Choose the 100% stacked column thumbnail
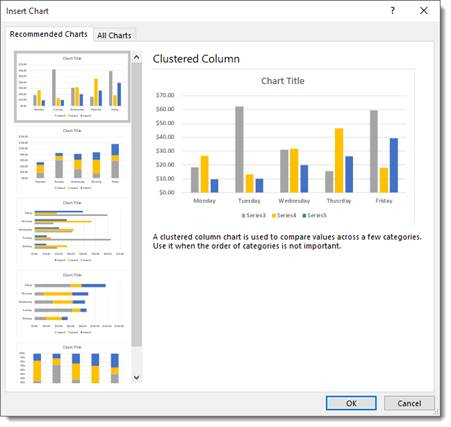The image size is (451, 427). click(72, 363)
